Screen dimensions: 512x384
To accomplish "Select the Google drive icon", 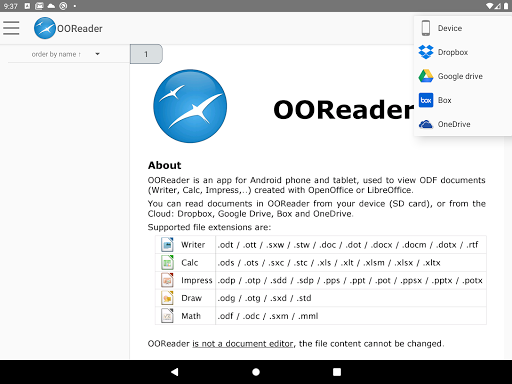I will click(x=426, y=76).
